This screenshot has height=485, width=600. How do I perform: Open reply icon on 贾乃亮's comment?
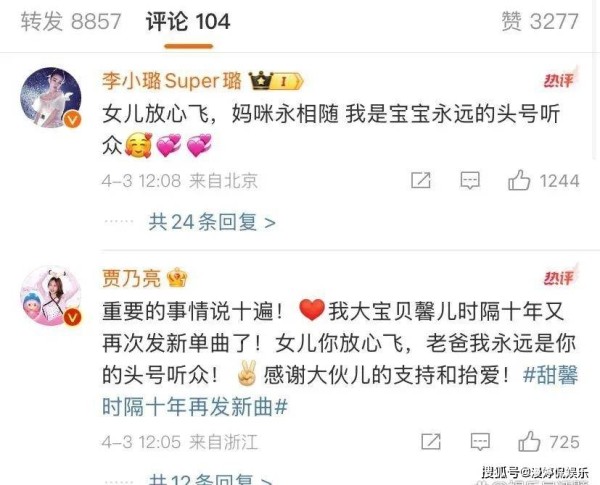[480, 442]
